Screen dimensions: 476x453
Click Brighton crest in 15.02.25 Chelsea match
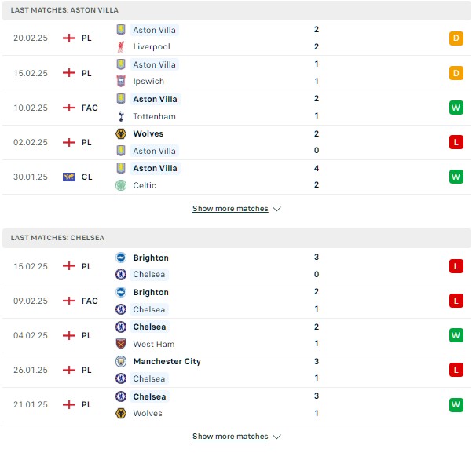click(121, 258)
